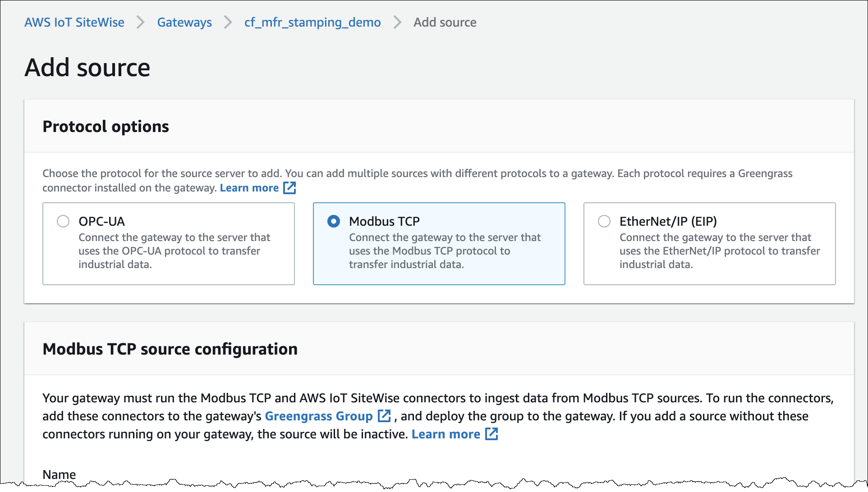This screenshot has width=868, height=492.
Task: Select the OPC-UA radio button
Action: 63,221
